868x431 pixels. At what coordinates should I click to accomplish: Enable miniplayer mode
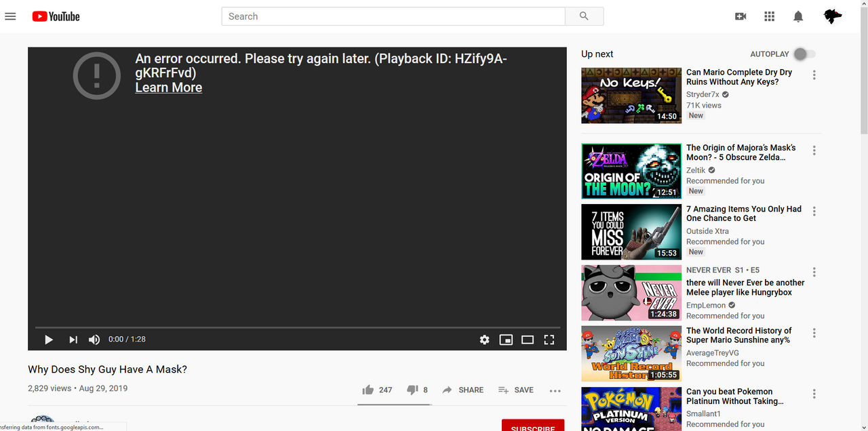click(506, 340)
